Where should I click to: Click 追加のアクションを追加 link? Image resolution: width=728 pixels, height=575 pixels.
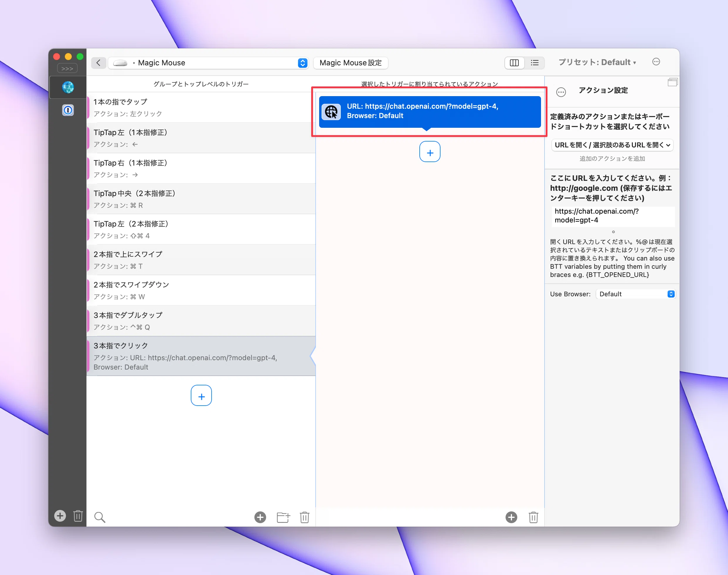(x=612, y=159)
